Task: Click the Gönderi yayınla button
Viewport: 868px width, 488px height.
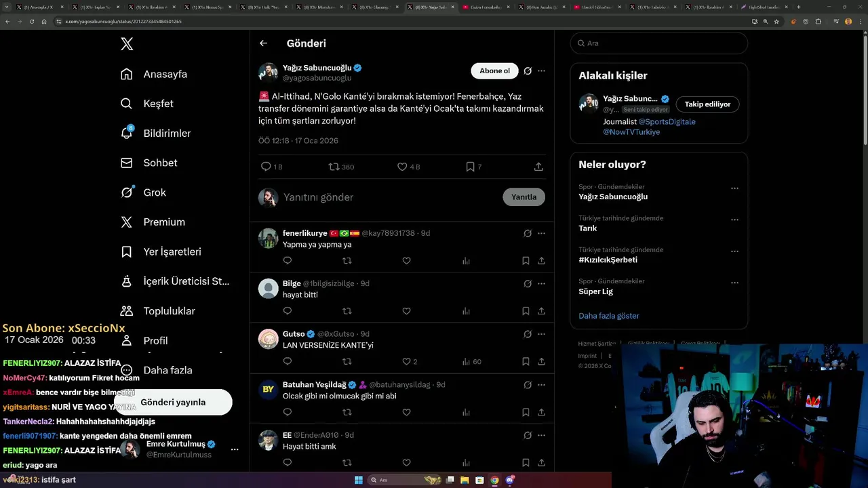Action: pyautogui.click(x=173, y=402)
